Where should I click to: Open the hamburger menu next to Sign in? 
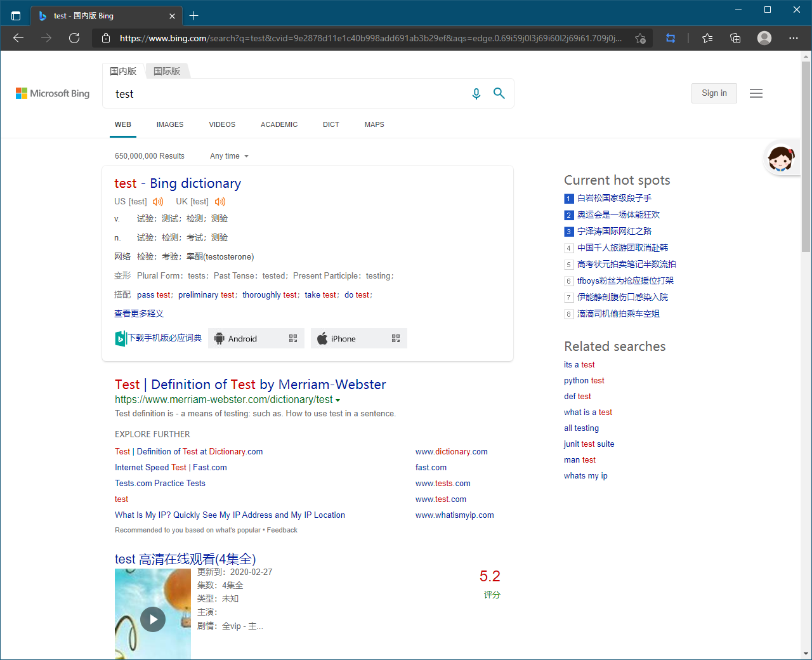[756, 93]
